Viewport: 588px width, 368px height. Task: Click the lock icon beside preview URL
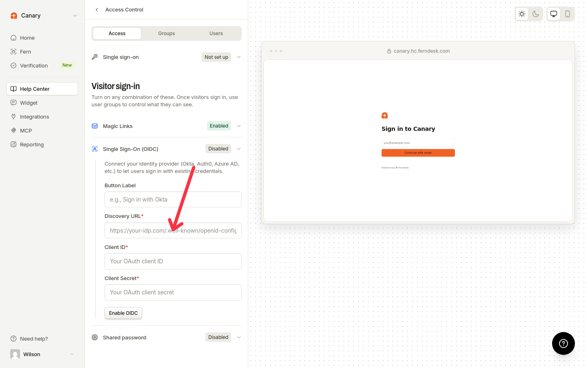[x=389, y=51]
